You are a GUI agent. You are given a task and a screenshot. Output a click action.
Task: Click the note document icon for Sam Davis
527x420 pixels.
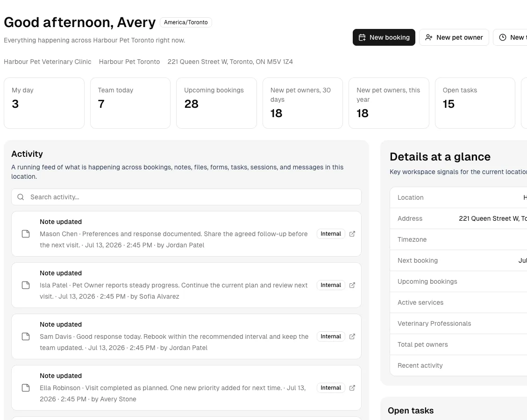tap(26, 336)
